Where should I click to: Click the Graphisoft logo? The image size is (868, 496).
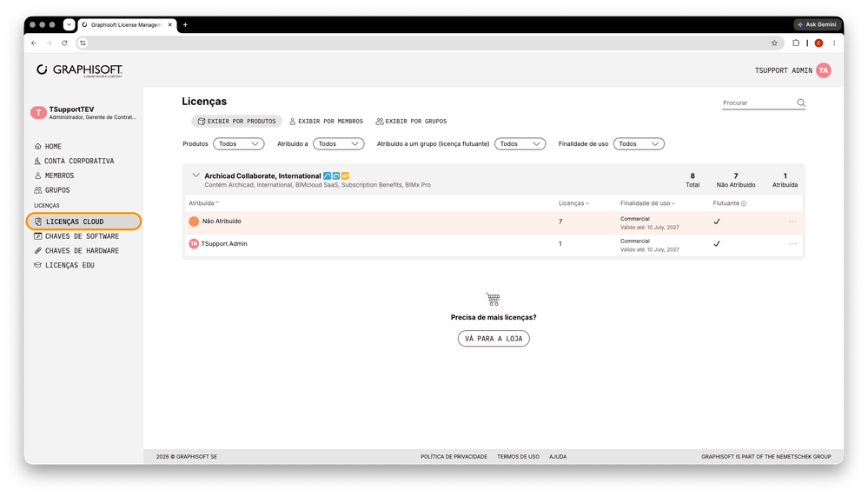coord(80,70)
